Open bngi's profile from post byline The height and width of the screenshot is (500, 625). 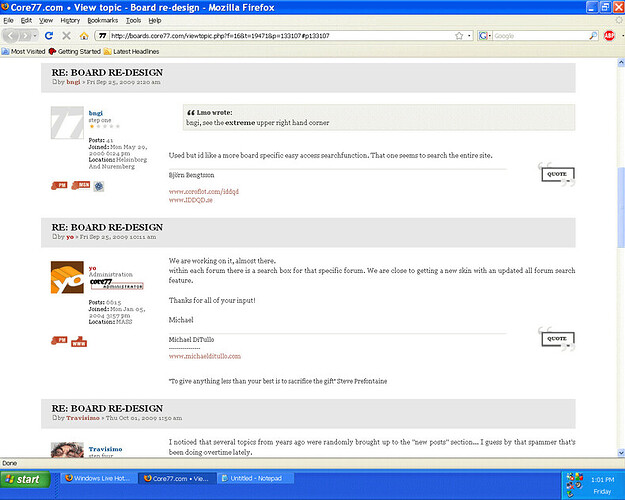pos(73,82)
